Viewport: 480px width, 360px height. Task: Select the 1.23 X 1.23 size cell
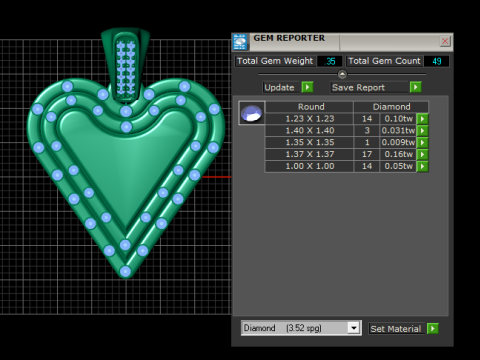pos(310,119)
